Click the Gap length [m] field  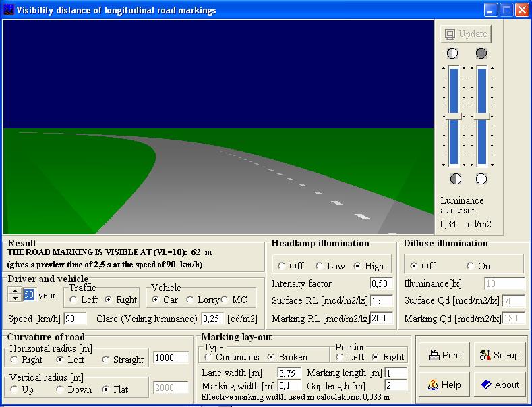coord(396,385)
